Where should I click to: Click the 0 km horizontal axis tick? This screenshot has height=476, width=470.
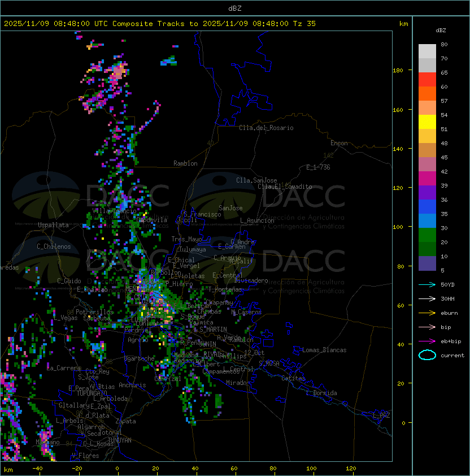click(117, 469)
